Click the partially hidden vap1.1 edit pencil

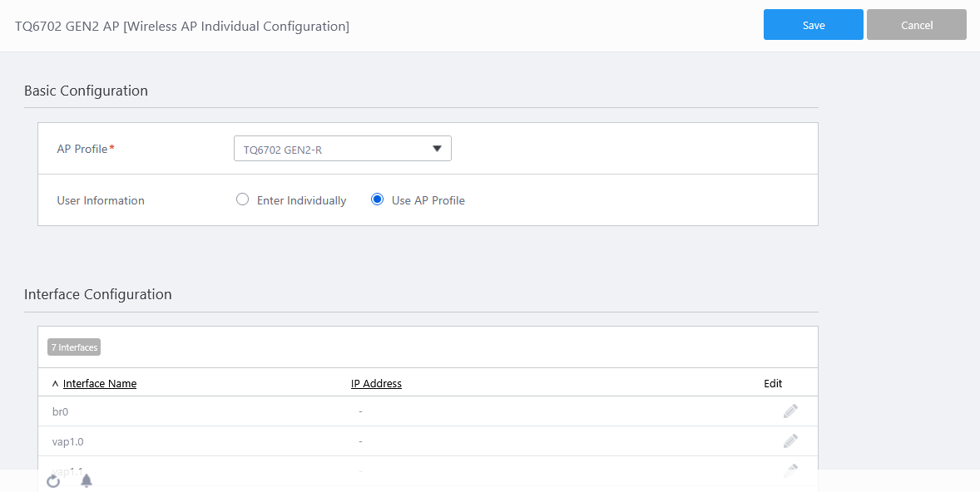(790, 470)
